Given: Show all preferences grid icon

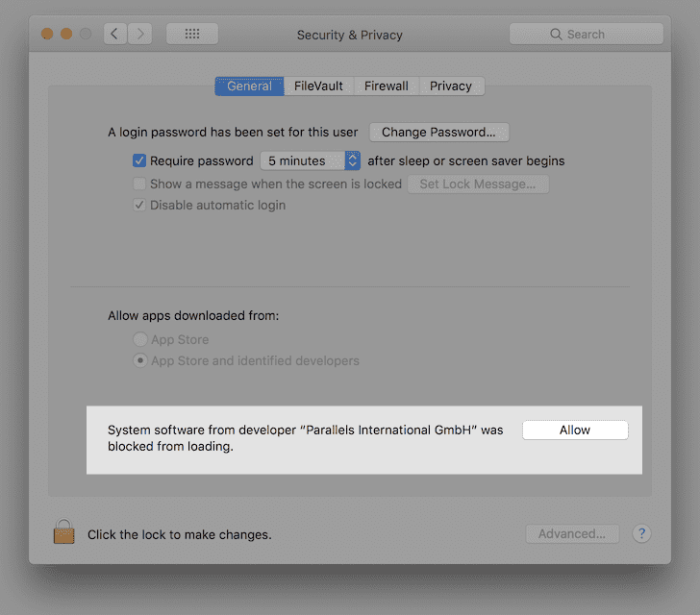Looking at the screenshot, I should pos(192,34).
